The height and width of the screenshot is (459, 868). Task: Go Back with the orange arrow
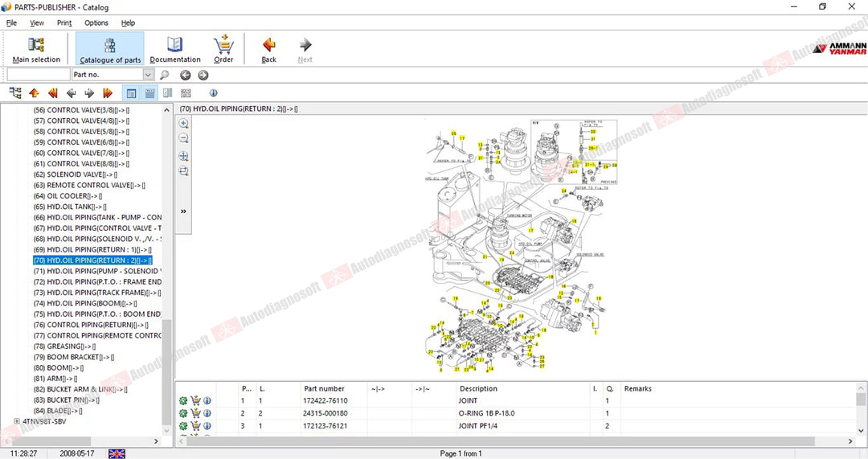269,49
